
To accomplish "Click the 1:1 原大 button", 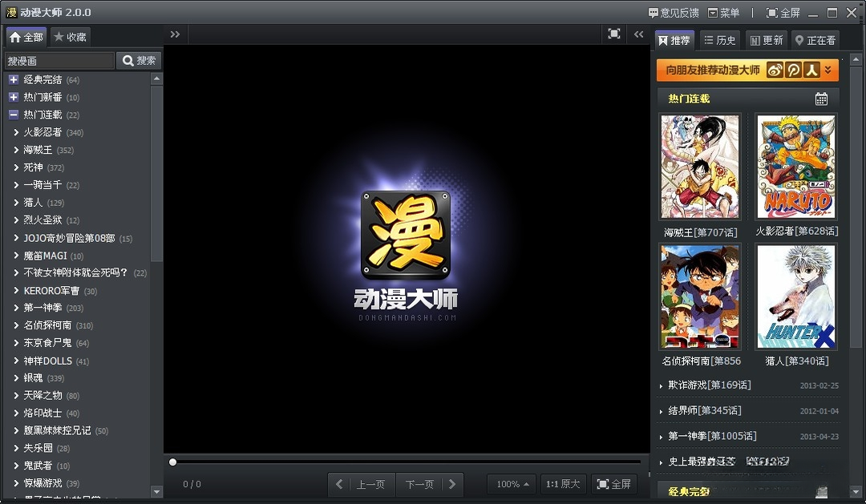I will click(x=563, y=484).
